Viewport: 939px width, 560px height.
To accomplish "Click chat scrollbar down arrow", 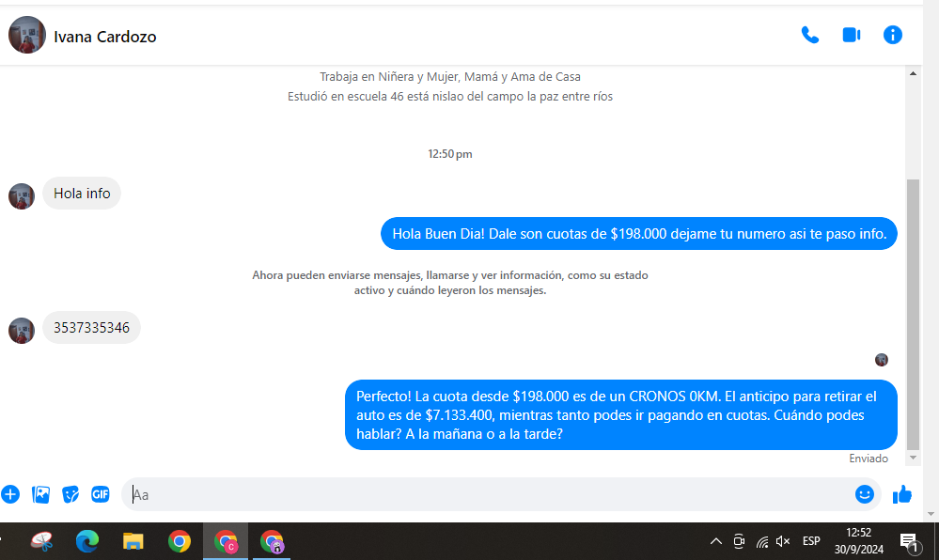I will 913,459.
